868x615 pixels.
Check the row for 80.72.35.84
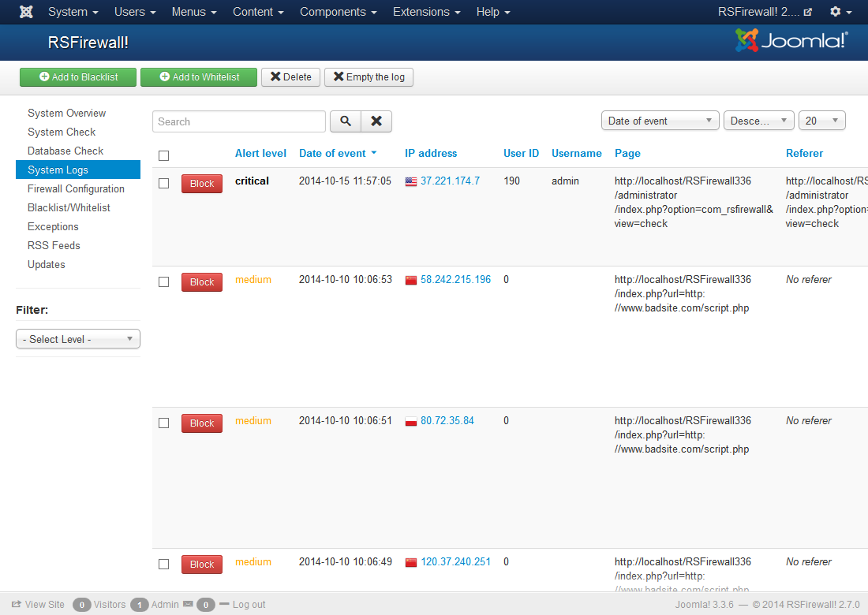click(x=164, y=423)
